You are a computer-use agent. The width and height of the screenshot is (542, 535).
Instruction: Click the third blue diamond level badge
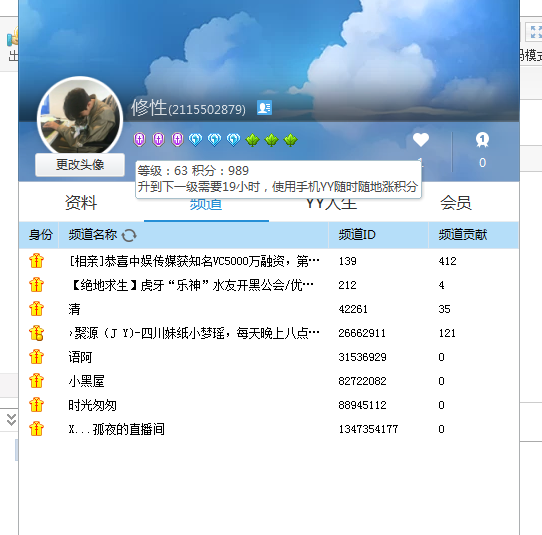(x=234, y=140)
